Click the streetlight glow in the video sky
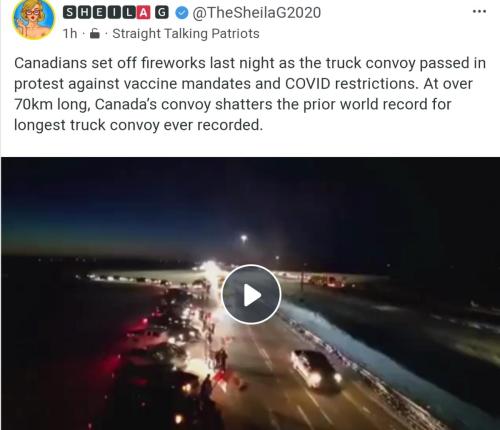 point(244,238)
